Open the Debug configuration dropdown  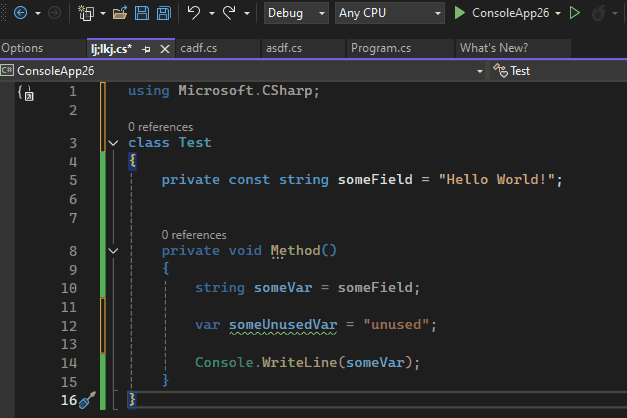(x=296, y=13)
